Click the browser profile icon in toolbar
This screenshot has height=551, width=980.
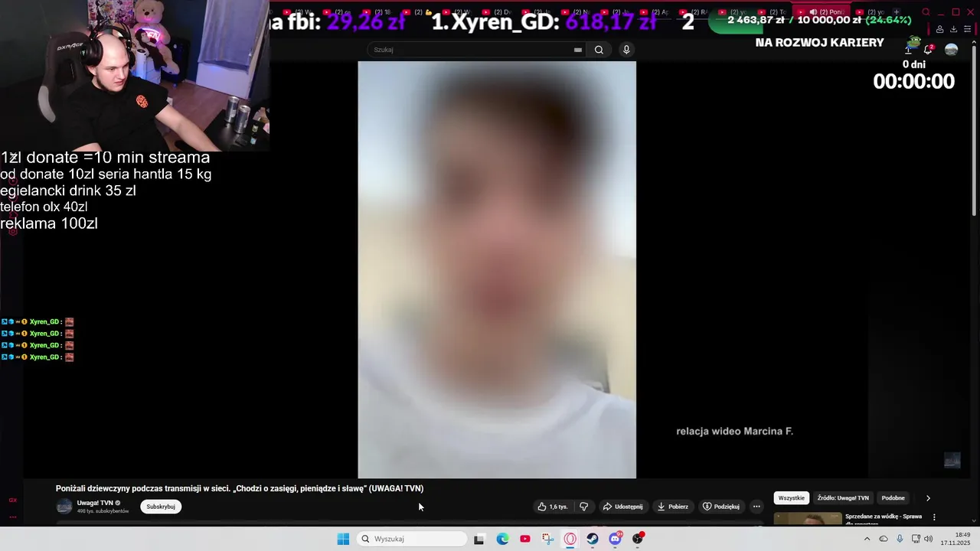point(939,29)
